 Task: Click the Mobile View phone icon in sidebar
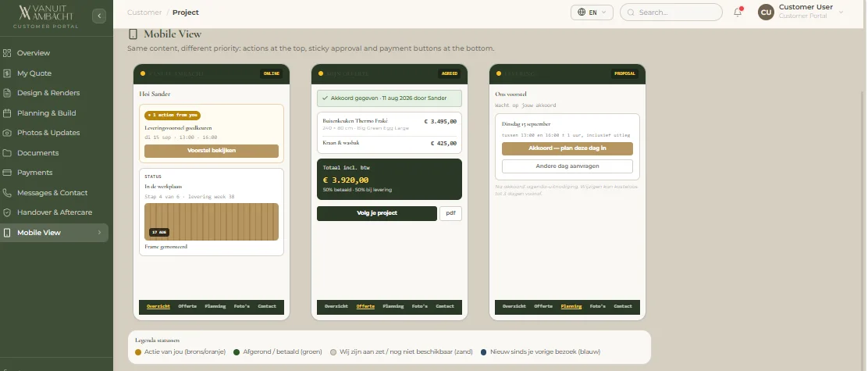pyautogui.click(x=7, y=233)
